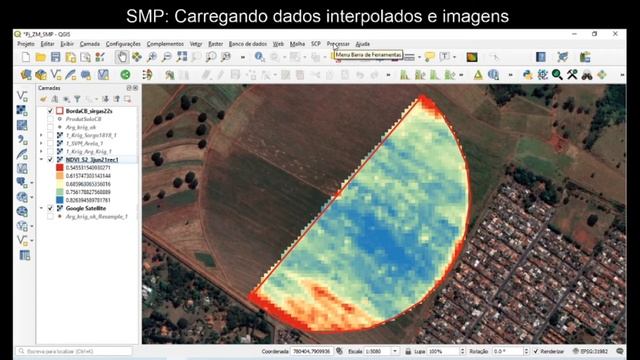The width and height of the screenshot is (640, 360).
Task: Click the locator search field
Action: (74, 351)
